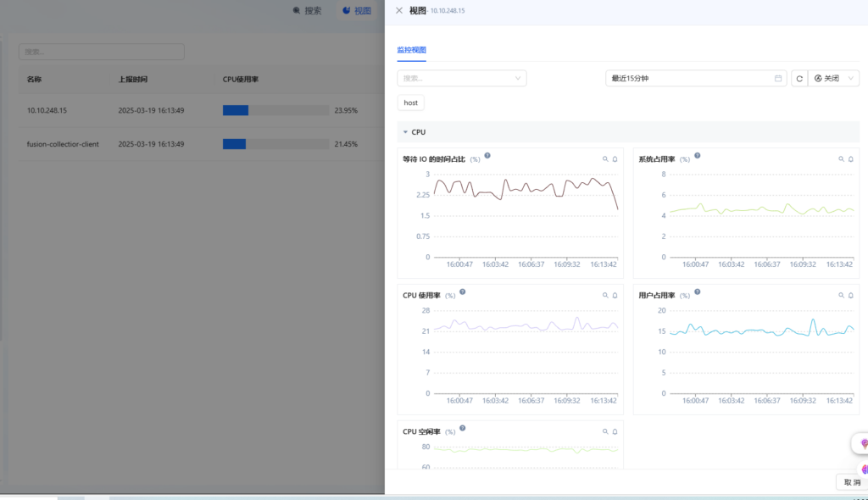Close the 视图 side panel with X

[x=399, y=10]
